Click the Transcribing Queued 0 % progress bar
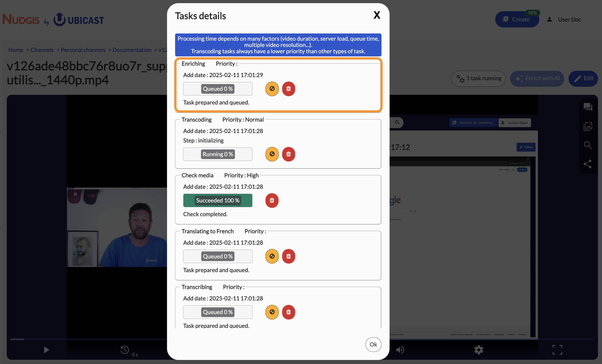This screenshot has height=364, width=602. tap(218, 312)
